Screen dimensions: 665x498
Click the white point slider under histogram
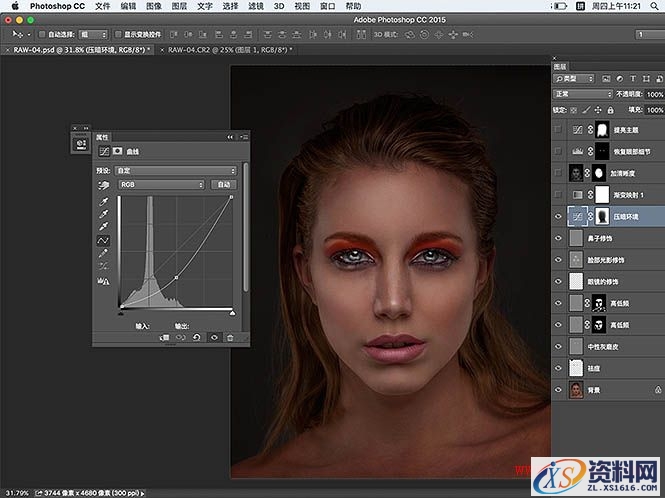[x=232, y=312]
